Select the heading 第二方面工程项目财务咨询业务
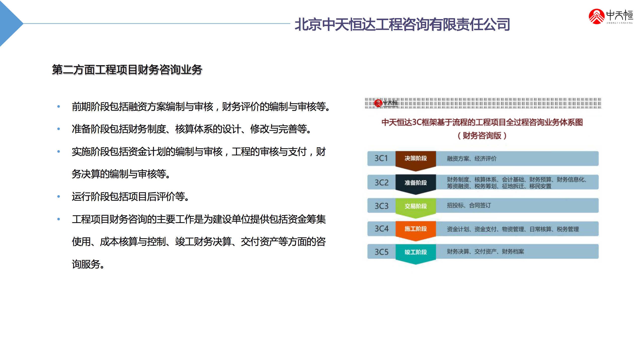 (x=127, y=70)
